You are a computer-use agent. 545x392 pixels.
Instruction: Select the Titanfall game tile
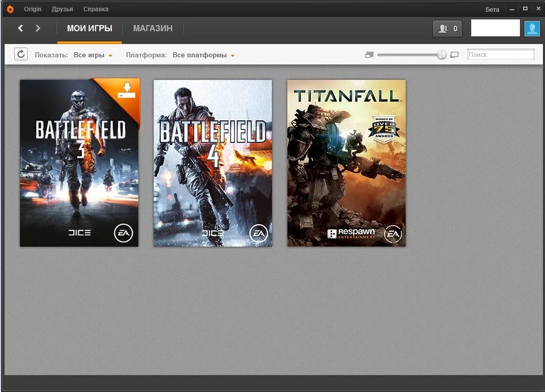tap(346, 163)
